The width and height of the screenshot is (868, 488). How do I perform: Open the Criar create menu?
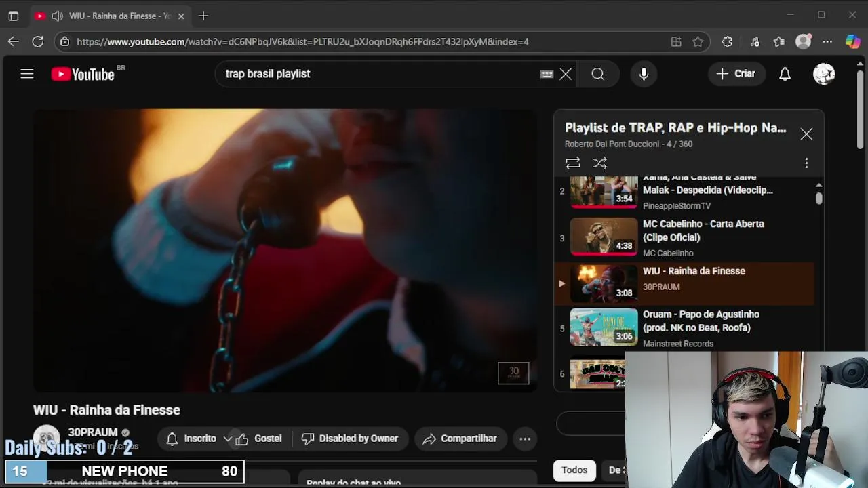coord(736,74)
